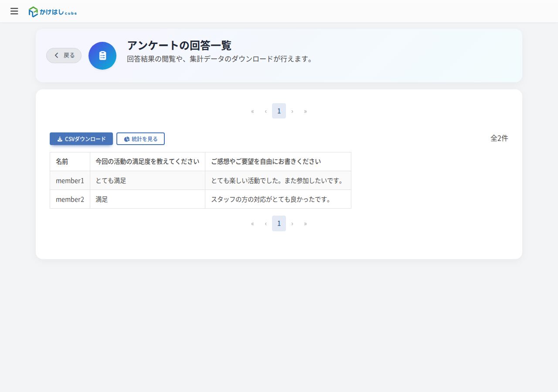Click member2's 満足 answer cell
Screen dimensions: 558x392
[147, 199]
